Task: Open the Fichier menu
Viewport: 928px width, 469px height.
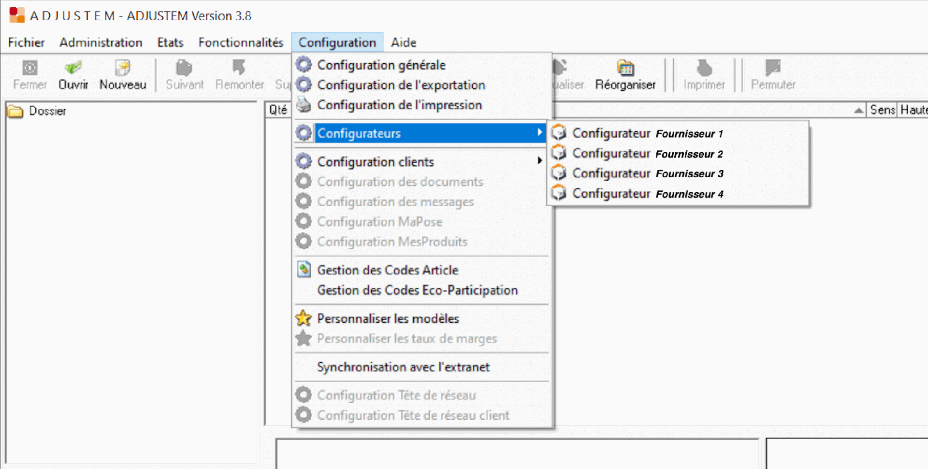Action: coord(26,43)
